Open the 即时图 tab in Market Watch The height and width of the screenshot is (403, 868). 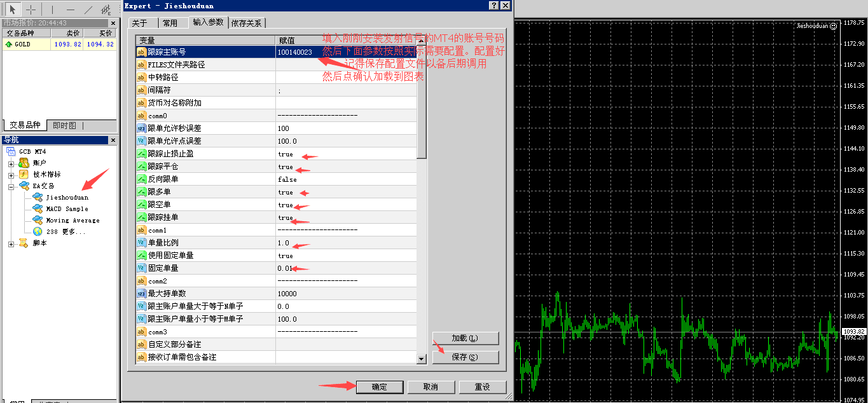(64, 126)
